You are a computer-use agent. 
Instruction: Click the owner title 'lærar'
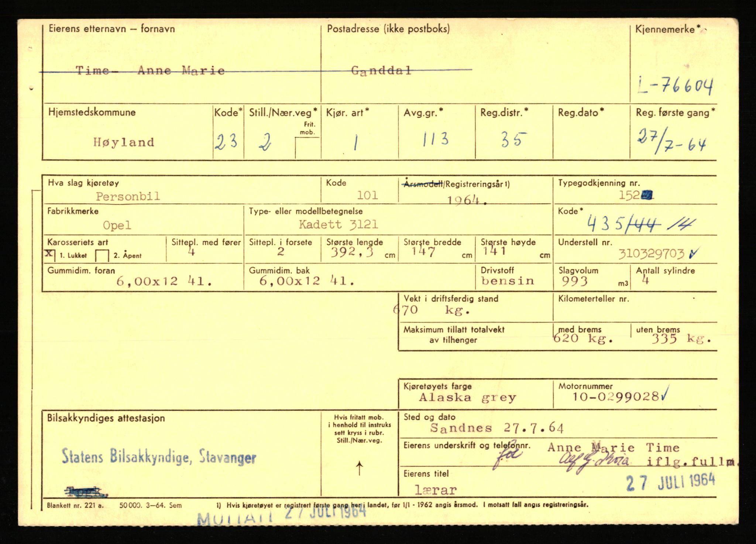tap(436, 490)
